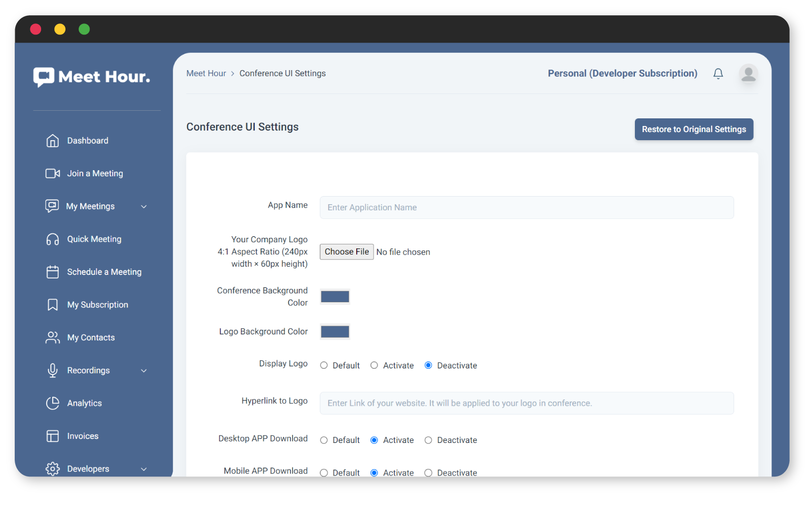Image resolution: width=812 pixels, height=508 pixels.
Task: Open My Contacts
Action: click(x=90, y=337)
